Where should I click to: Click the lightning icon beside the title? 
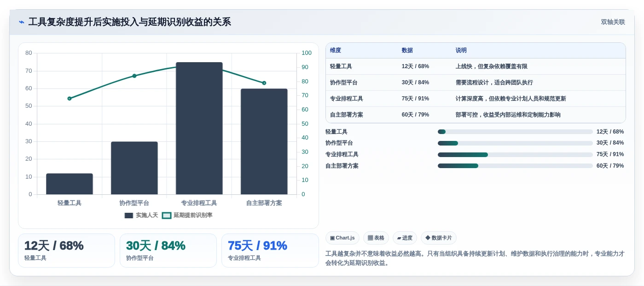(22, 22)
